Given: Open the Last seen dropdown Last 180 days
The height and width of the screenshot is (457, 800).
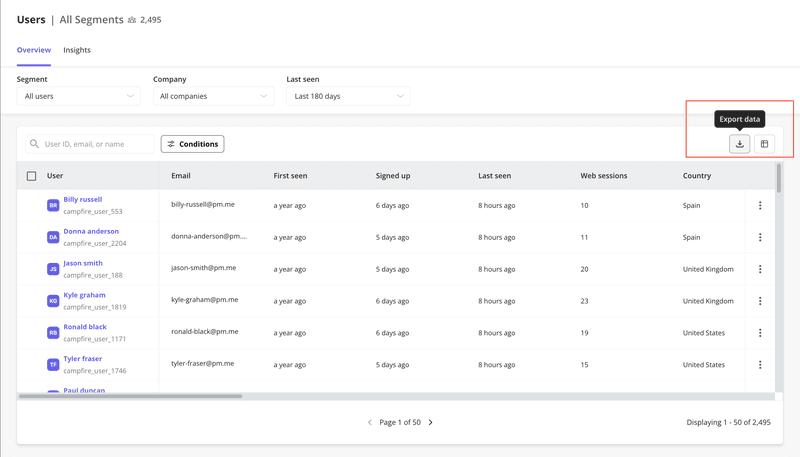Looking at the screenshot, I should [348, 96].
